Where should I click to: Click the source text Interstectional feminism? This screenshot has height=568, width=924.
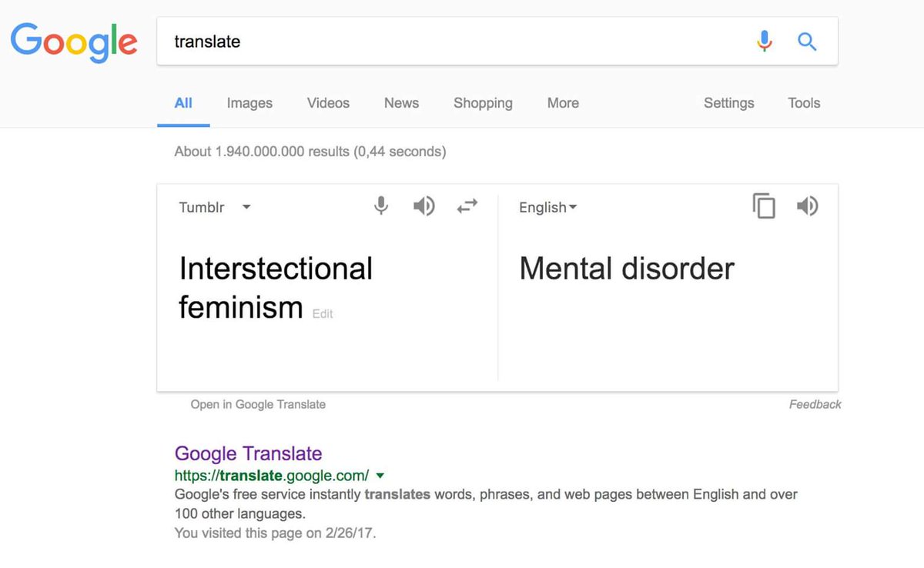(x=276, y=288)
